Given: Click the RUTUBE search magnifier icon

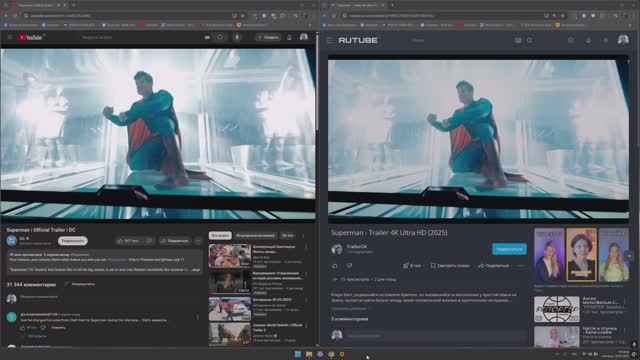Looking at the screenshot, I should (x=529, y=40).
